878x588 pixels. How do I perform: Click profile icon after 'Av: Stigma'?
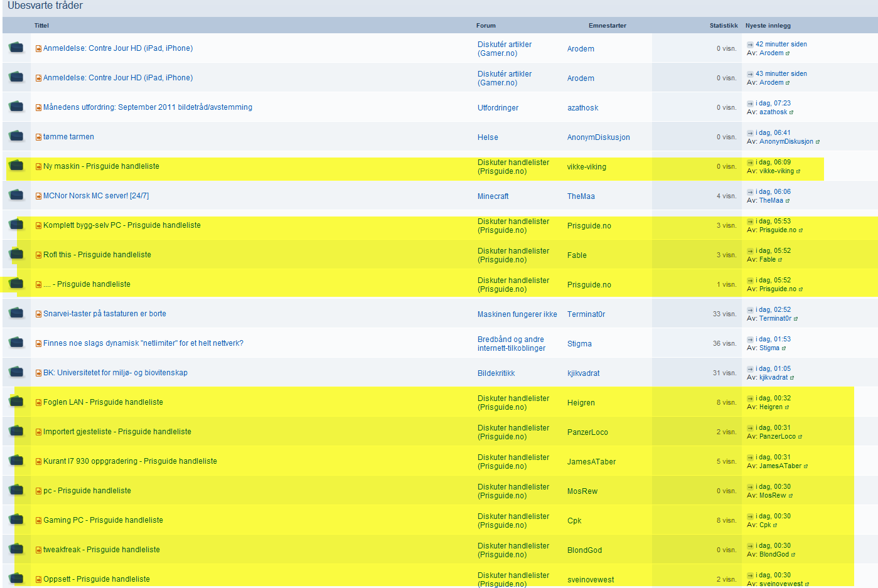click(x=784, y=348)
